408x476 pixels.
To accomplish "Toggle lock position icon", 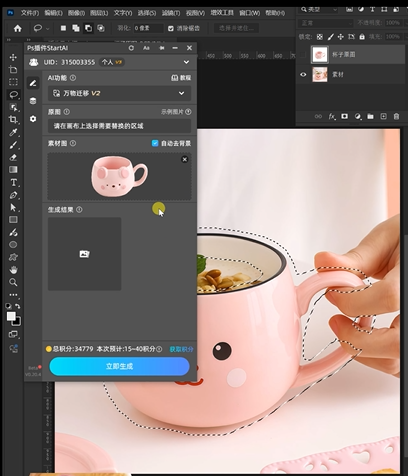I will (x=341, y=37).
